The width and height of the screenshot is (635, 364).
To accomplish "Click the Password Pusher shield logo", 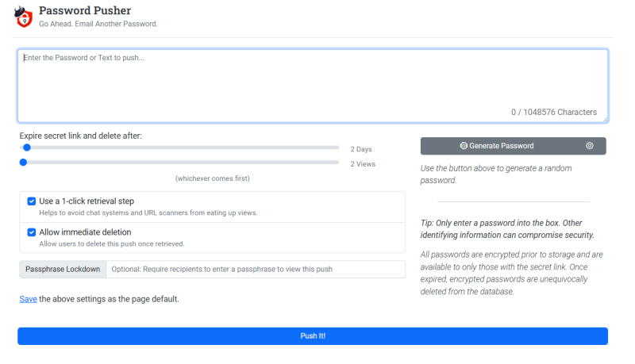I will pyautogui.click(x=24, y=17).
